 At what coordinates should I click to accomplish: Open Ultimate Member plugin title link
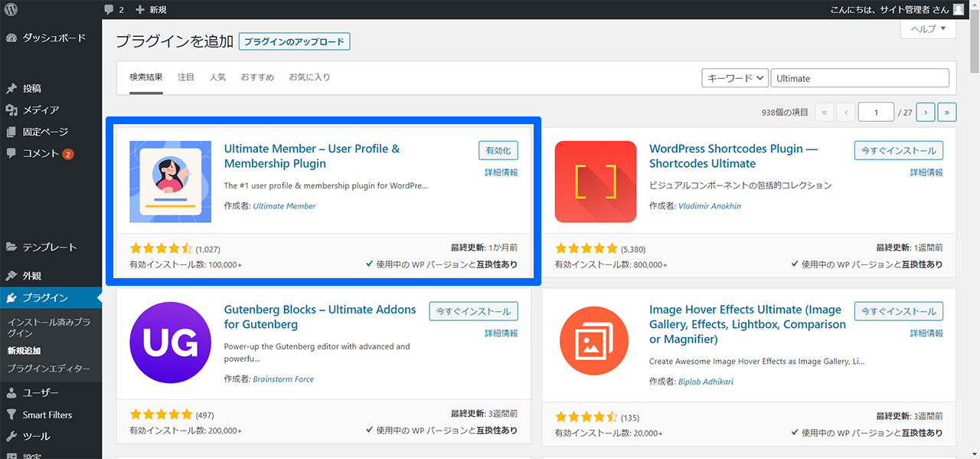[x=312, y=156]
